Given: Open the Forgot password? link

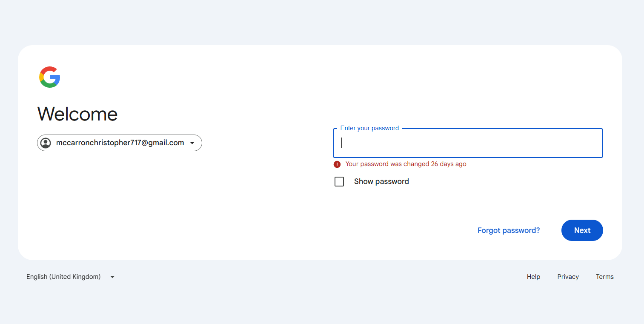Looking at the screenshot, I should (508, 230).
